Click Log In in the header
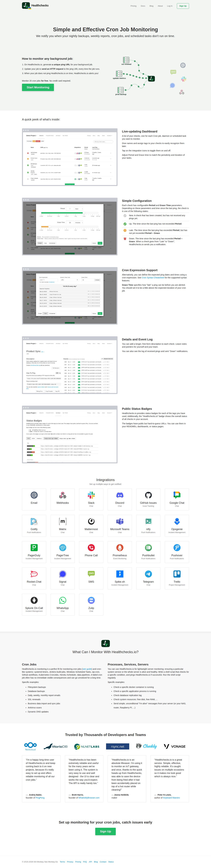The height and width of the screenshot is (868, 211). [170, 6]
